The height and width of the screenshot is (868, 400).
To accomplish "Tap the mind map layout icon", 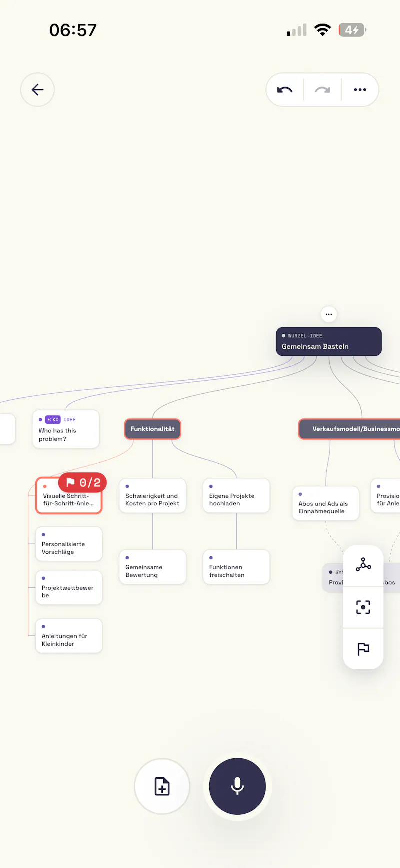I will [363, 565].
